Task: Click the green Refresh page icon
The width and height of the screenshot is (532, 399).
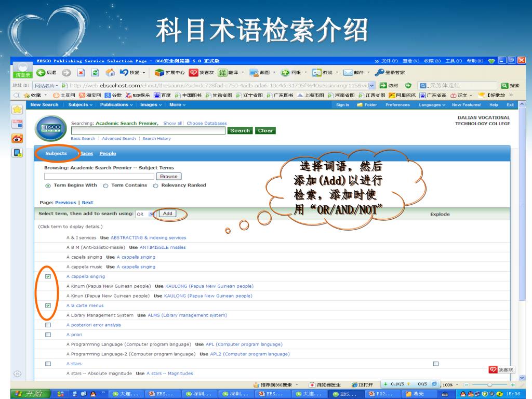Action: pyautogui.click(x=96, y=73)
